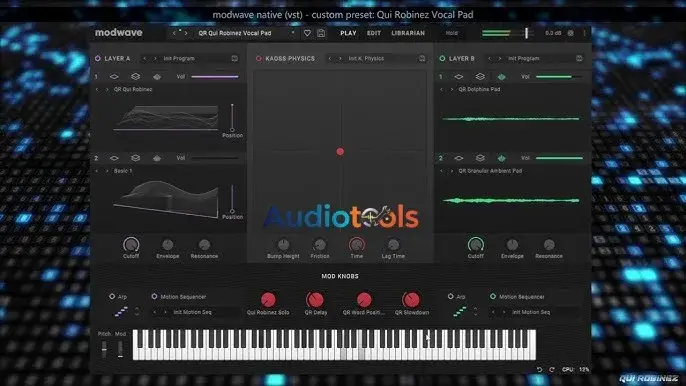This screenshot has width=686, height=386.
Task: Click the QR Delay mod knob
Action: click(x=315, y=300)
